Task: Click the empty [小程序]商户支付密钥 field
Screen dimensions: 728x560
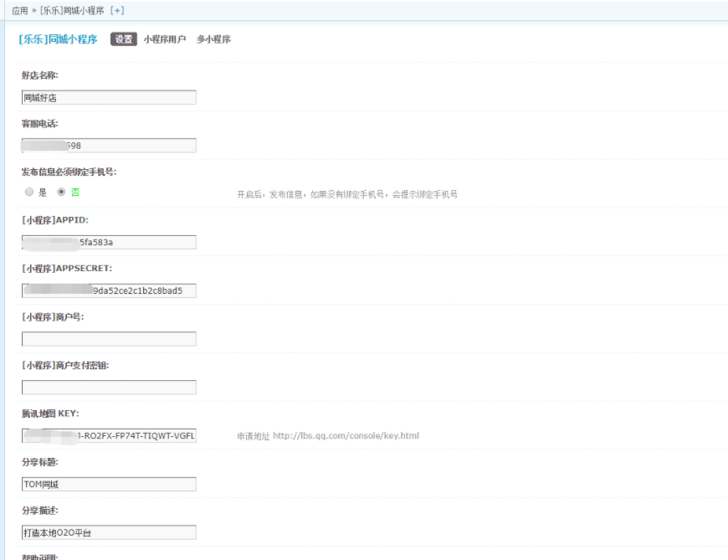Action: click(109, 388)
